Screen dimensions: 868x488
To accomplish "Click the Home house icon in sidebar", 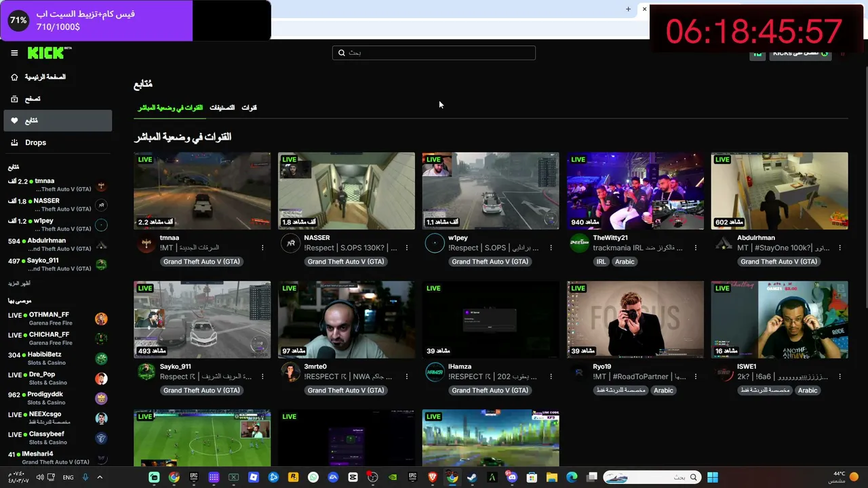I will pyautogui.click(x=14, y=77).
